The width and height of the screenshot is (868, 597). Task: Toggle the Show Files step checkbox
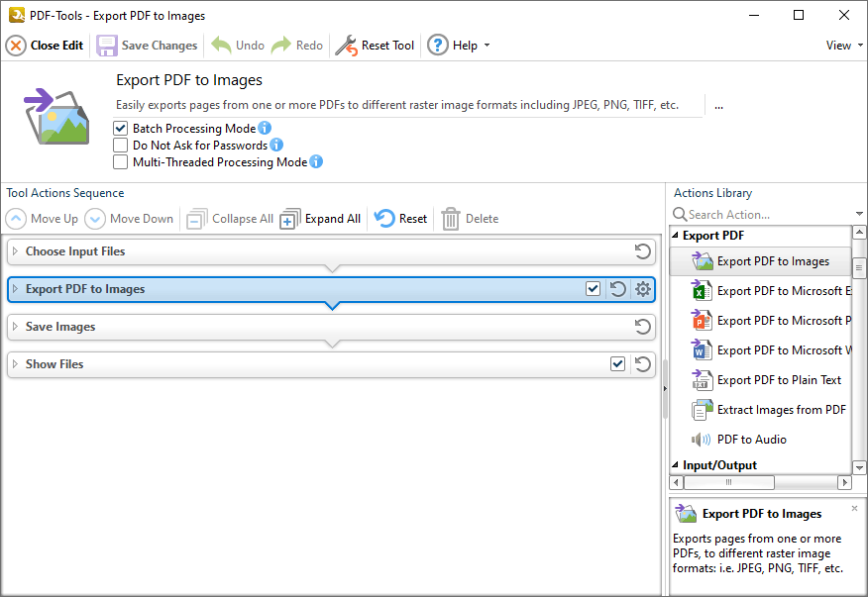(x=617, y=364)
